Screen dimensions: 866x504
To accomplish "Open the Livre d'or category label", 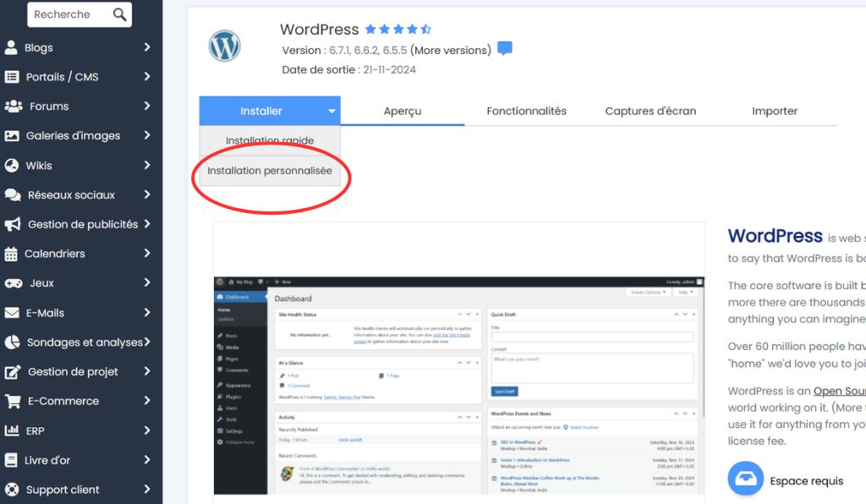I will click(47, 460).
